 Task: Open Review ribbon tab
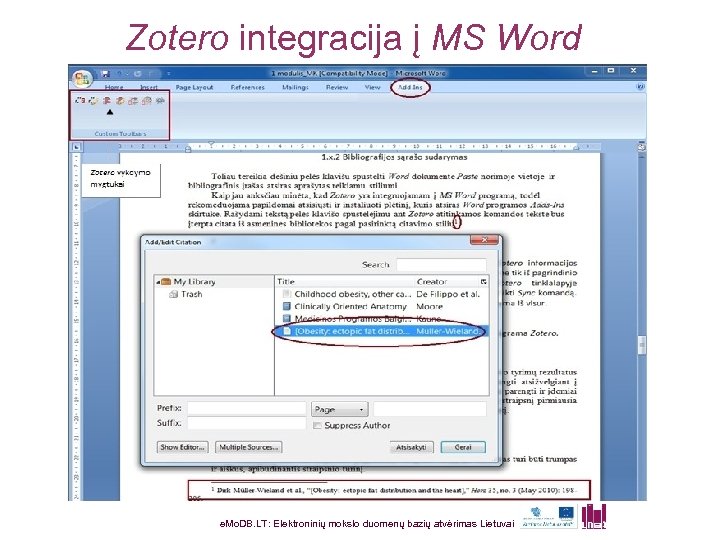click(x=337, y=87)
